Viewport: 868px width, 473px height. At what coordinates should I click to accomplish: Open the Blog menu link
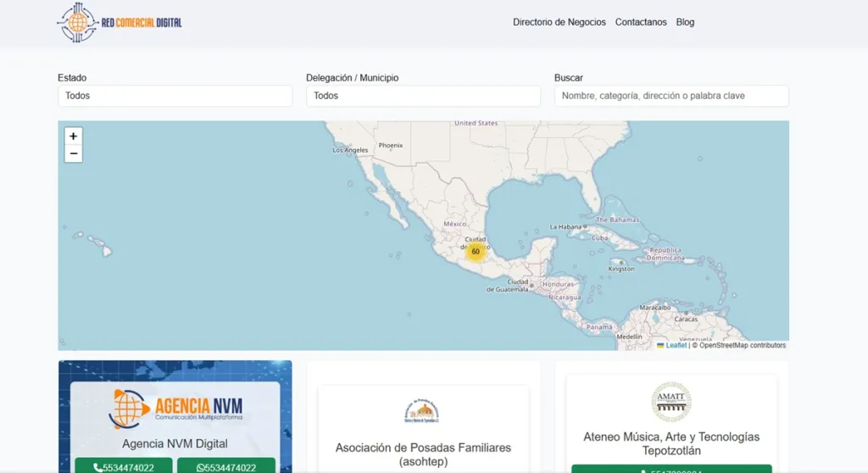685,22
